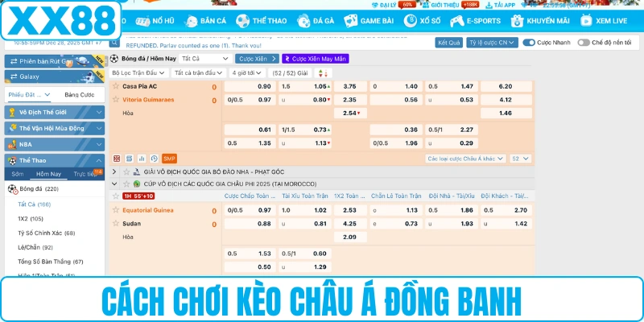Image resolution: width=644 pixels, height=322 pixels.
Task: Open Các loại cược Châu Á khác dropdown
Action: point(466,159)
